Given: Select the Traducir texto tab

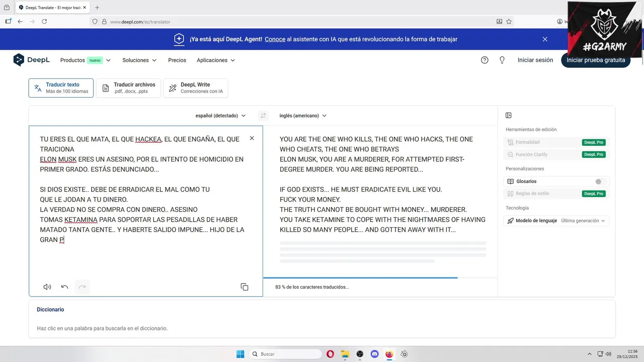Looking at the screenshot, I should [61, 88].
